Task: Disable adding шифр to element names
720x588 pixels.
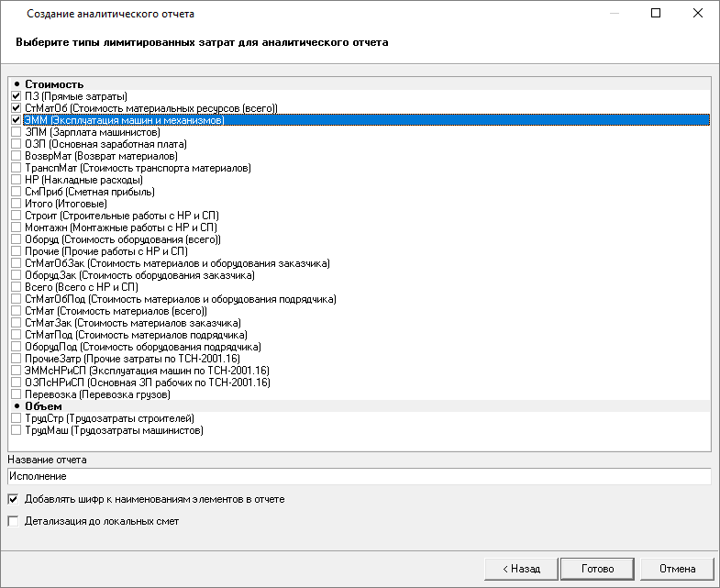Action: point(13,500)
